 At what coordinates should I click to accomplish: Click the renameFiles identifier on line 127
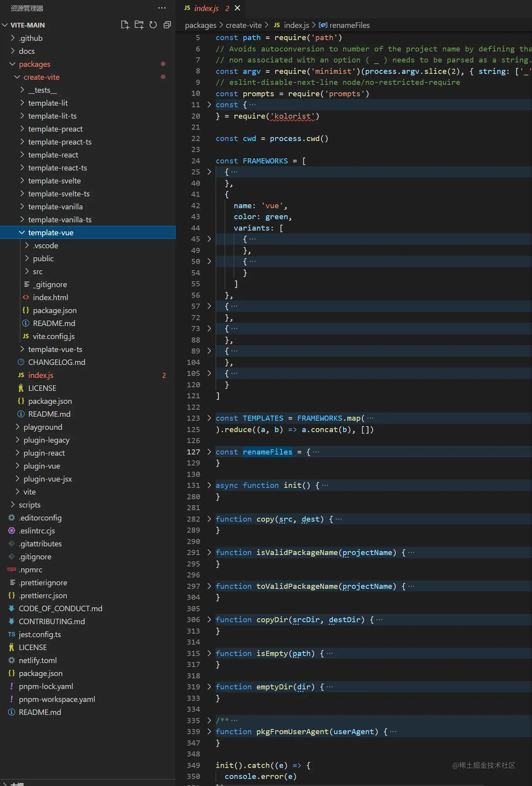(x=267, y=452)
